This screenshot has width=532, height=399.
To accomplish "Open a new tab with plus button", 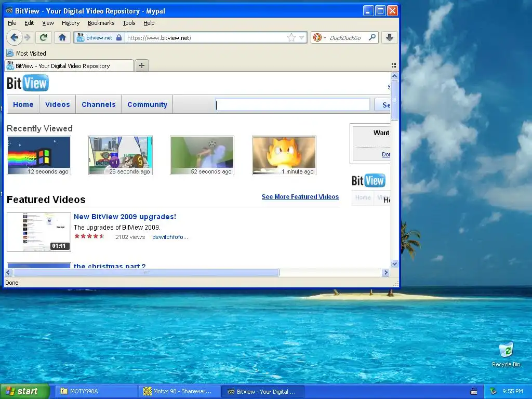I will click(142, 65).
